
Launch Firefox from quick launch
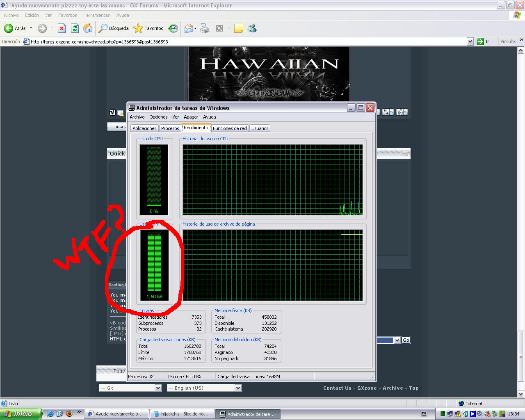(69, 414)
